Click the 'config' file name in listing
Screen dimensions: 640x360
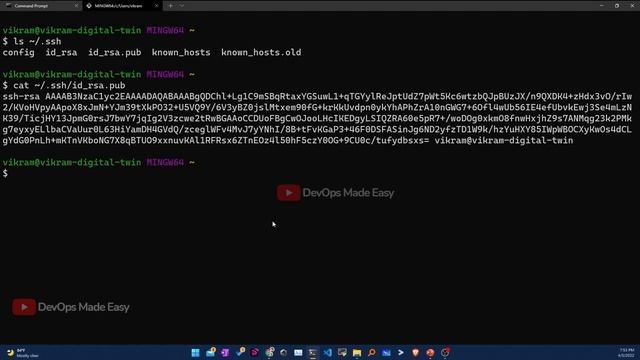(x=18, y=52)
